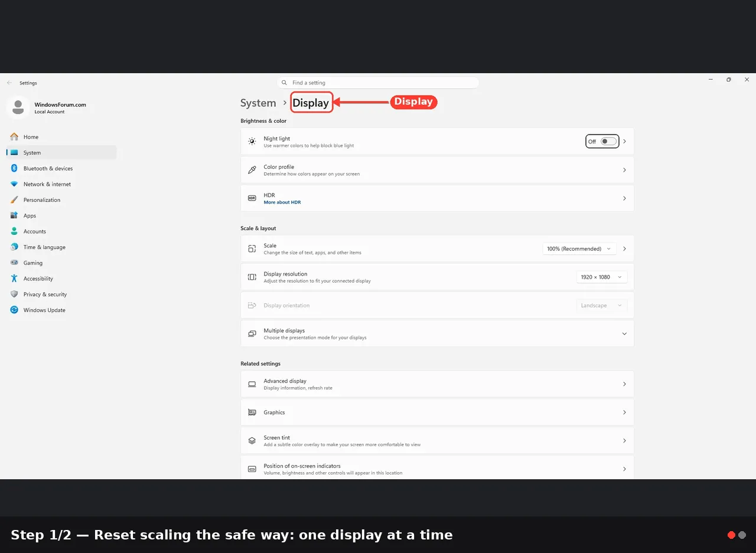
Task: Click the Display resolution icon
Action: (252, 277)
